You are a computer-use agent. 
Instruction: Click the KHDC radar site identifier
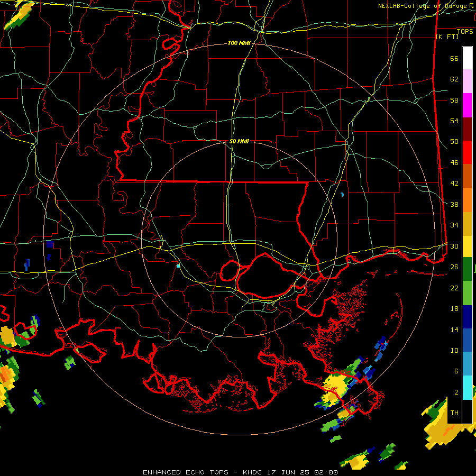(253, 472)
